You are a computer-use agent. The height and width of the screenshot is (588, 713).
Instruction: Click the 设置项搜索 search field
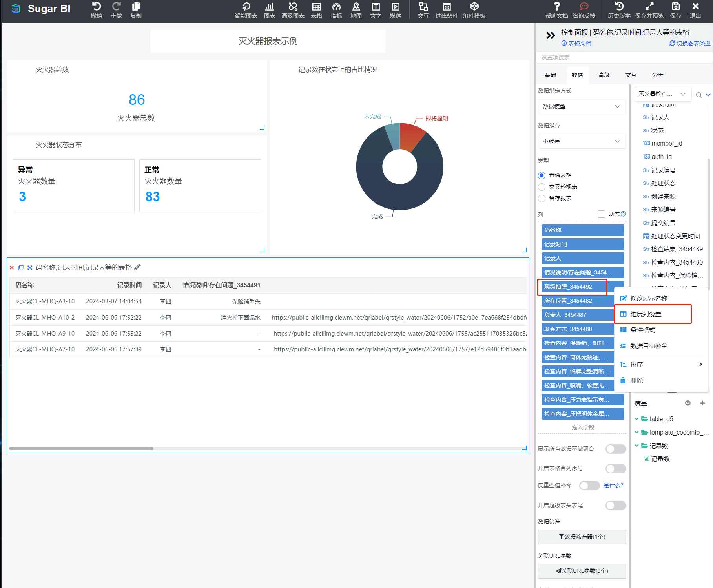pyautogui.click(x=624, y=57)
